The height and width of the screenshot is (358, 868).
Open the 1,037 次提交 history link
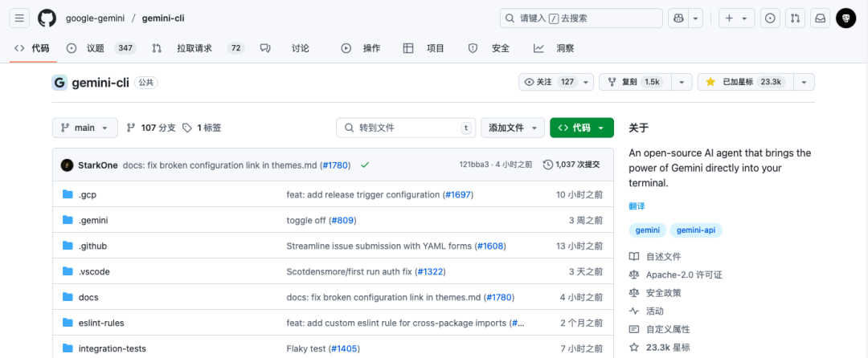[x=571, y=165]
